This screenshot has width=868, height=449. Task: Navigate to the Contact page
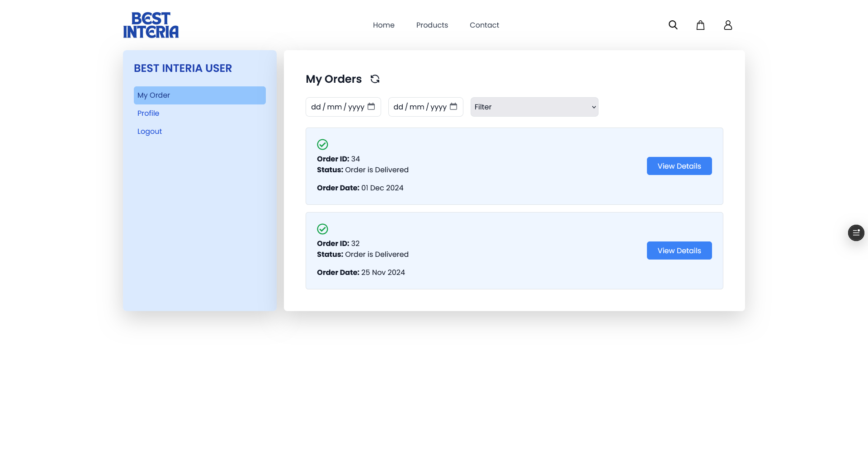point(484,25)
